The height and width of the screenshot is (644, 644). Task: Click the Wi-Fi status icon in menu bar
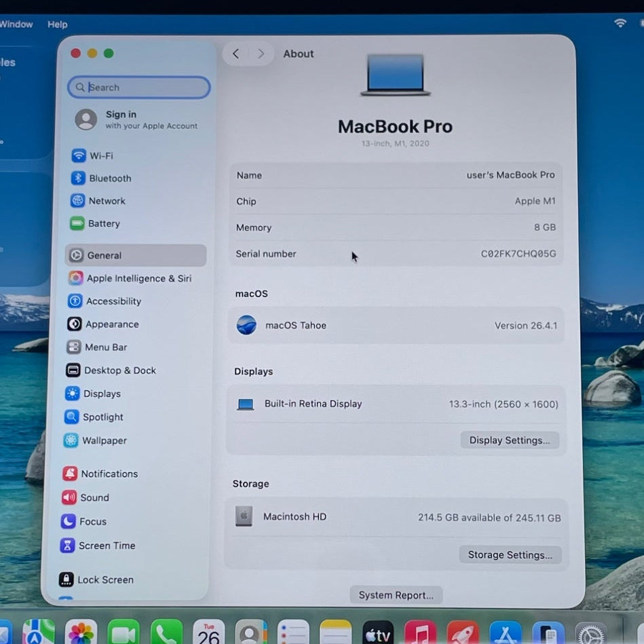(x=620, y=23)
